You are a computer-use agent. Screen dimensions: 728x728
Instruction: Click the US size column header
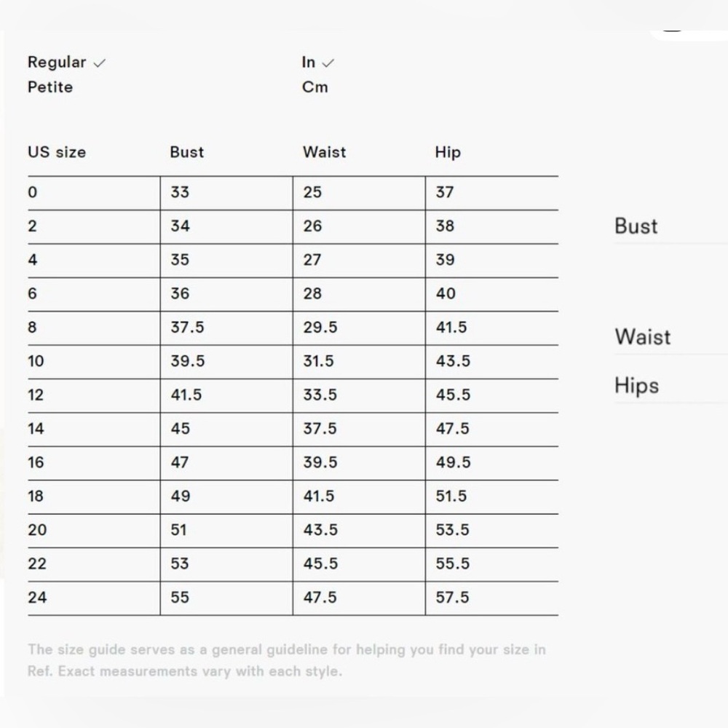pyautogui.click(x=57, y=152)
